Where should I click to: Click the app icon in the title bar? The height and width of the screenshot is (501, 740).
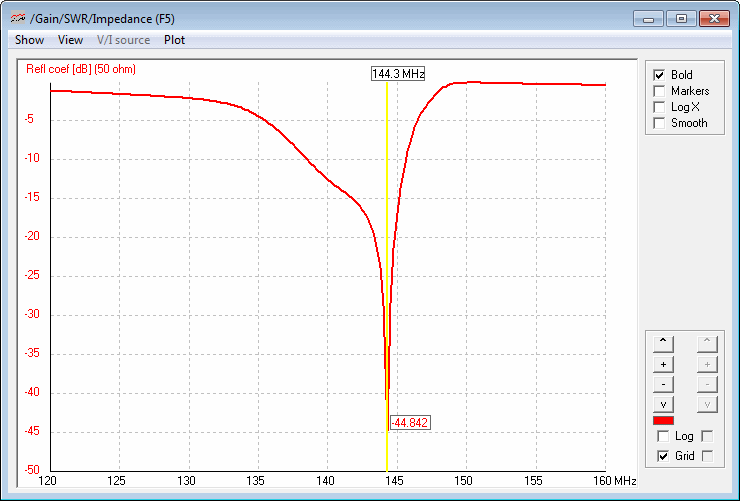(x=17, y=18)
